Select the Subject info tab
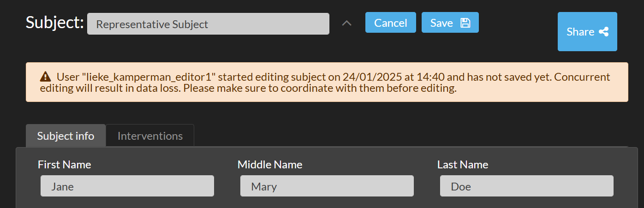 point(66,136)
